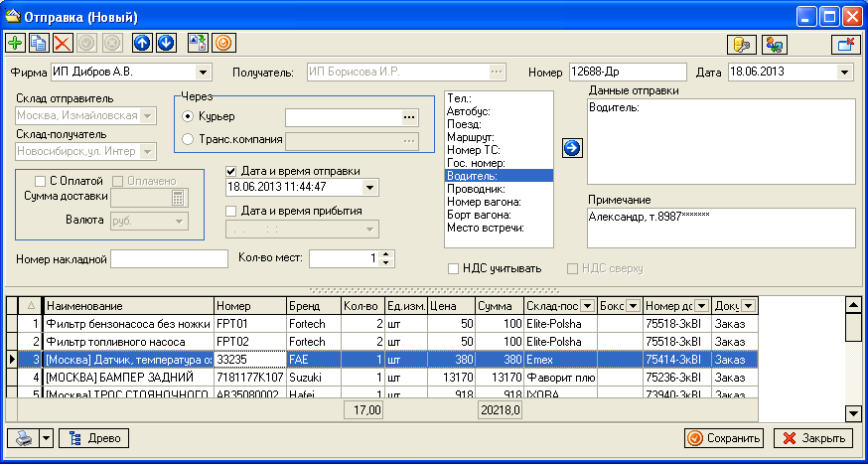Click the window with red X icon
868x467 pixels.
tap(846, 45)
